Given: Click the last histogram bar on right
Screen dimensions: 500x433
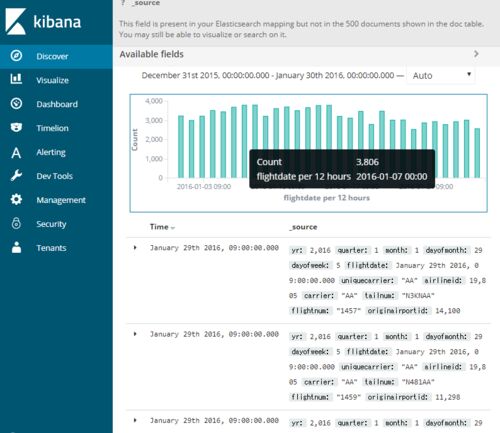Looking at the screenshot, I should coord(477,153).
